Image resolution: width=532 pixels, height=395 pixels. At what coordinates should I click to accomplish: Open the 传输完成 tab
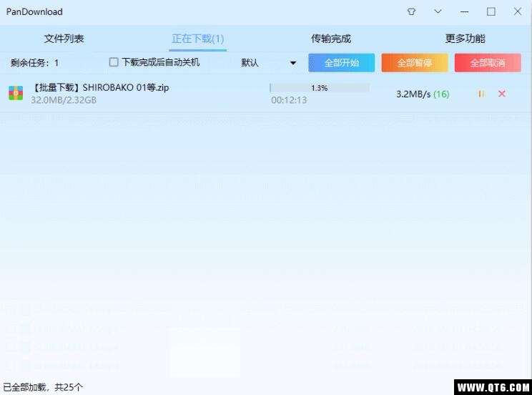[x=331, y=39]
